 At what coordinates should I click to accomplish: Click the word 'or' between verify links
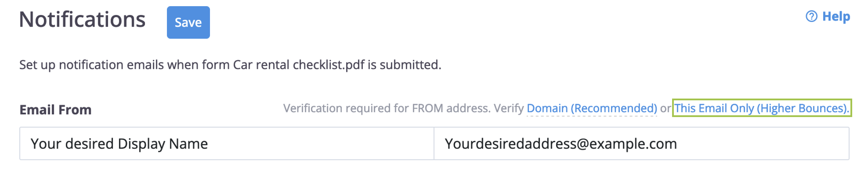(x=665, y=109)
